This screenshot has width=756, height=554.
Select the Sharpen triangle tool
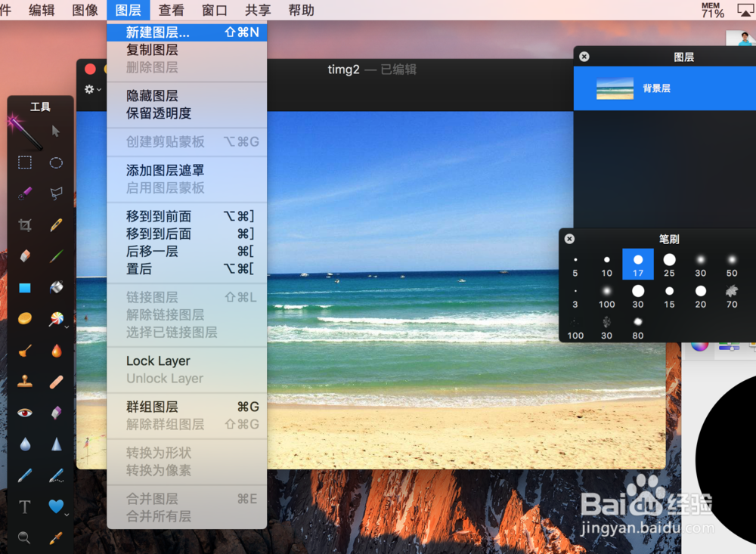[x=57, y=444]
